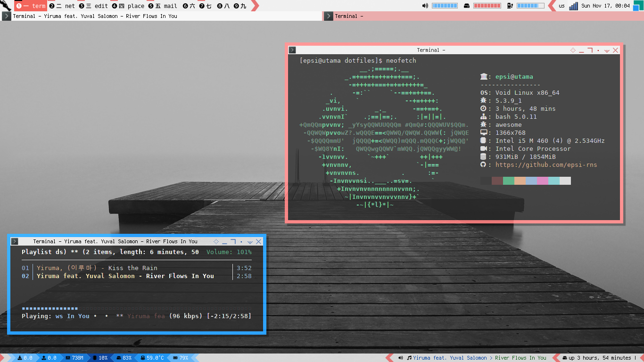
Task: Click the 'epsi@utama' neofetch title
Action: click(x=514, y=77)
